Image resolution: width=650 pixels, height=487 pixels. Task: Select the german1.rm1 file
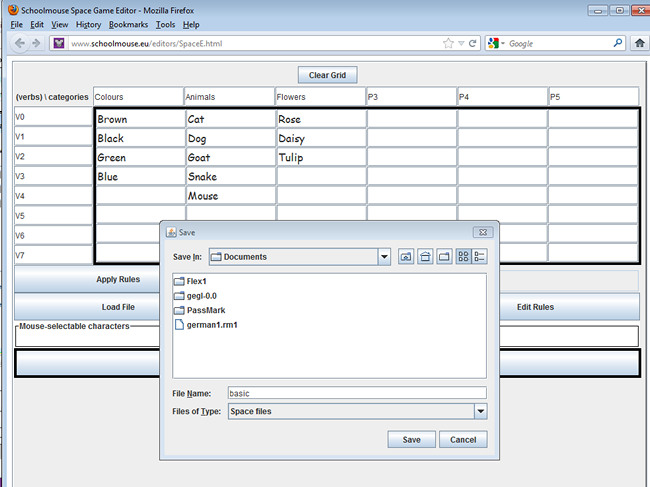click(211, 324)
